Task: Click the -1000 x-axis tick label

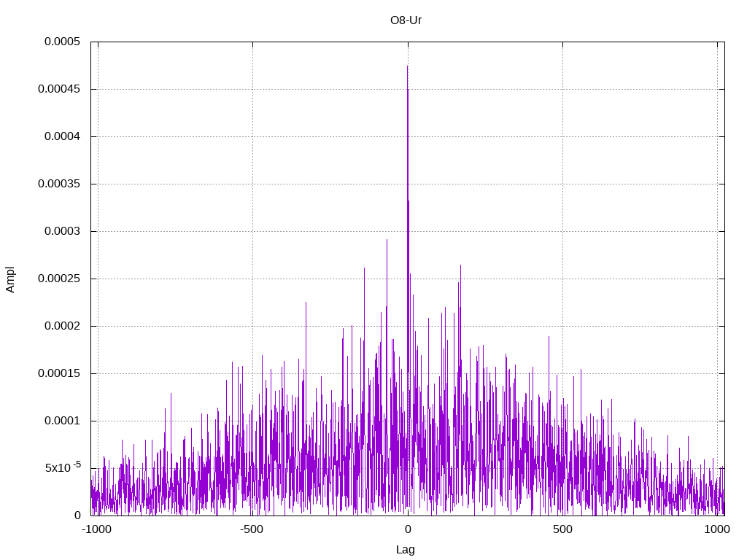Action: [97, 529]
